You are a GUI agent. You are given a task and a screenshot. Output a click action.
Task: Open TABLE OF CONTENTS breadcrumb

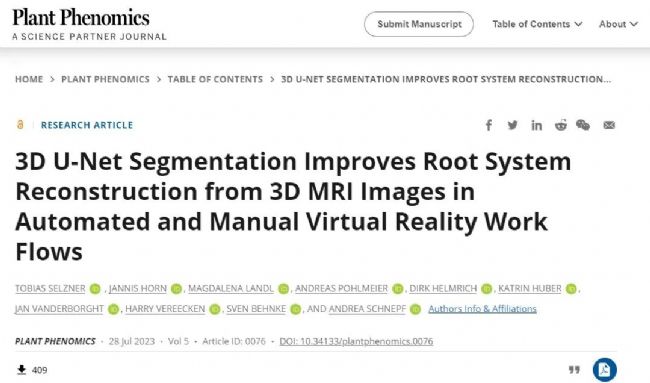[x=215, y=79]
